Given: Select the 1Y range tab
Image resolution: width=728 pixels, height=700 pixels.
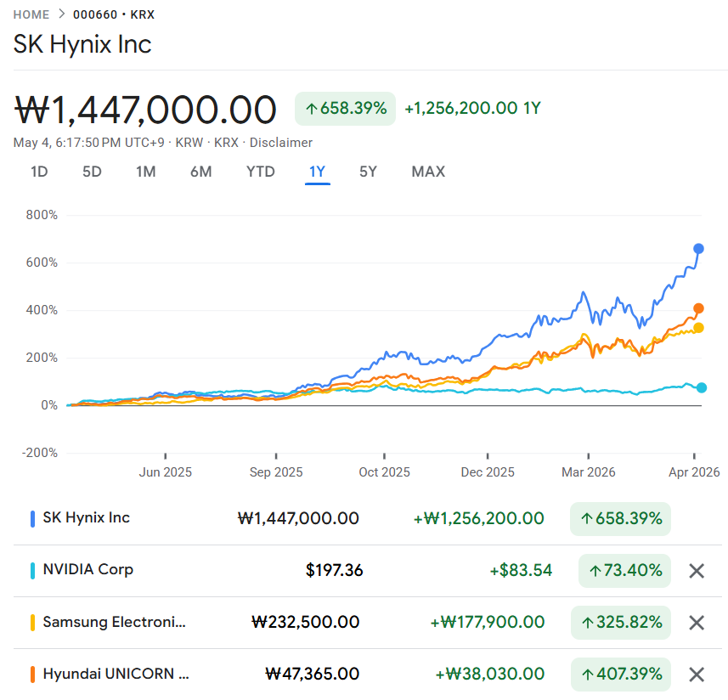Looking at the screenshot, I should [318, 172].
